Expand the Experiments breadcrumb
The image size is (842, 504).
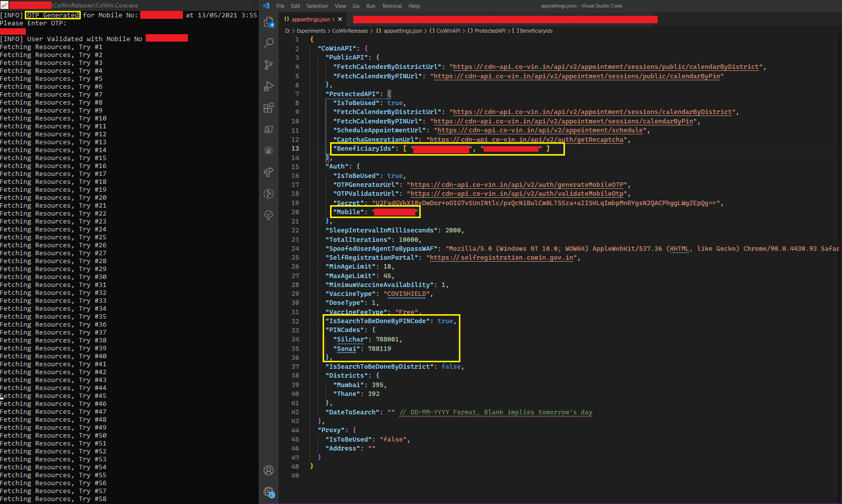[311, 31]
